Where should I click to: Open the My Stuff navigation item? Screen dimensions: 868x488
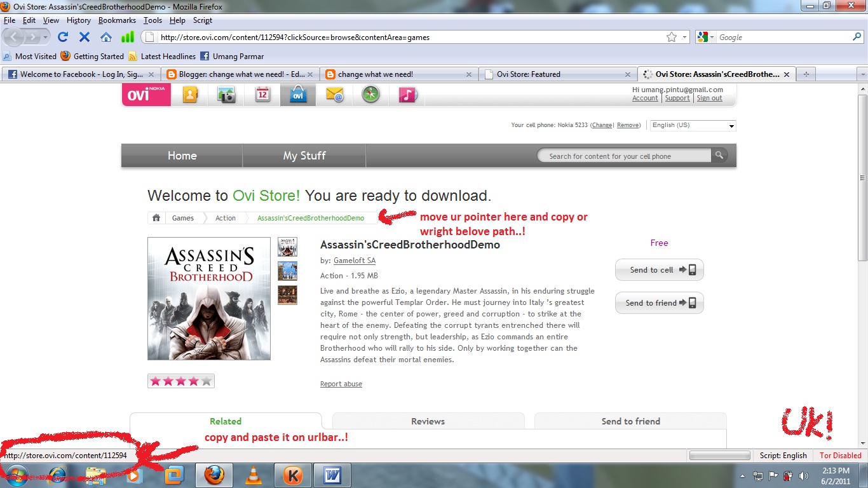click(304, 156)
